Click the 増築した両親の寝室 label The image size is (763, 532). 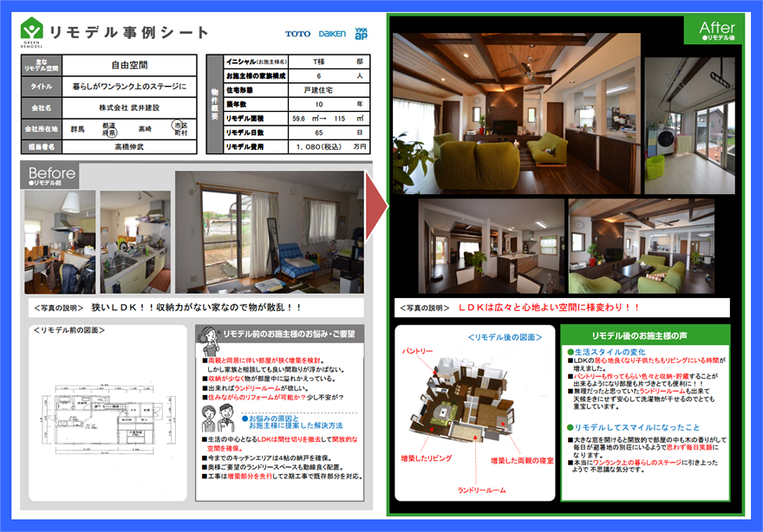[x=522, y=460]
